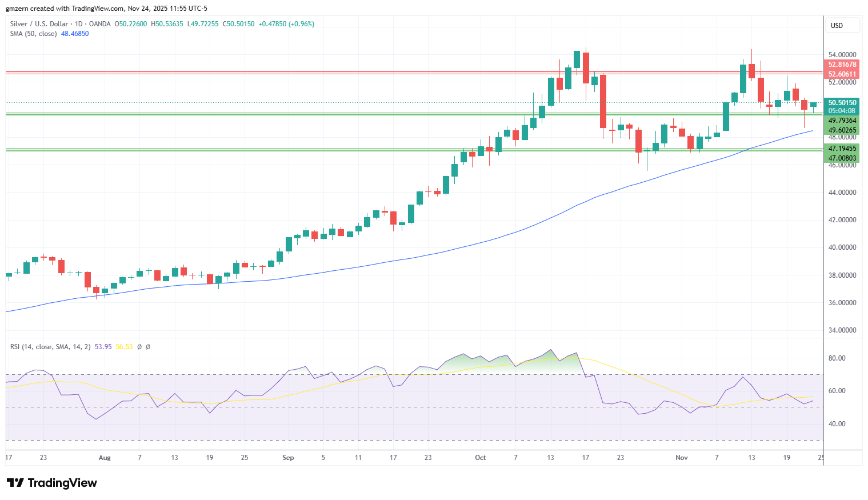Viewport: 868px width, 500px height.
Task: Click the green 47.00803 price label
Action: (x=842, y=158)
